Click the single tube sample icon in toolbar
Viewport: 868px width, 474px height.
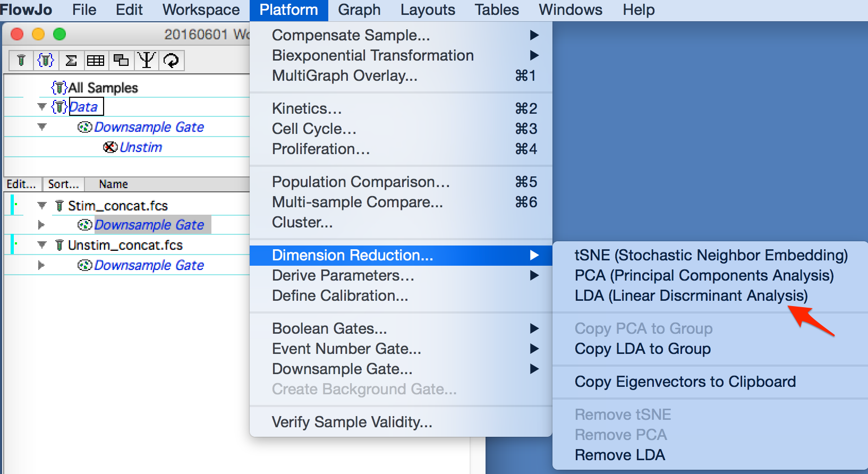[x=21, y=61]
